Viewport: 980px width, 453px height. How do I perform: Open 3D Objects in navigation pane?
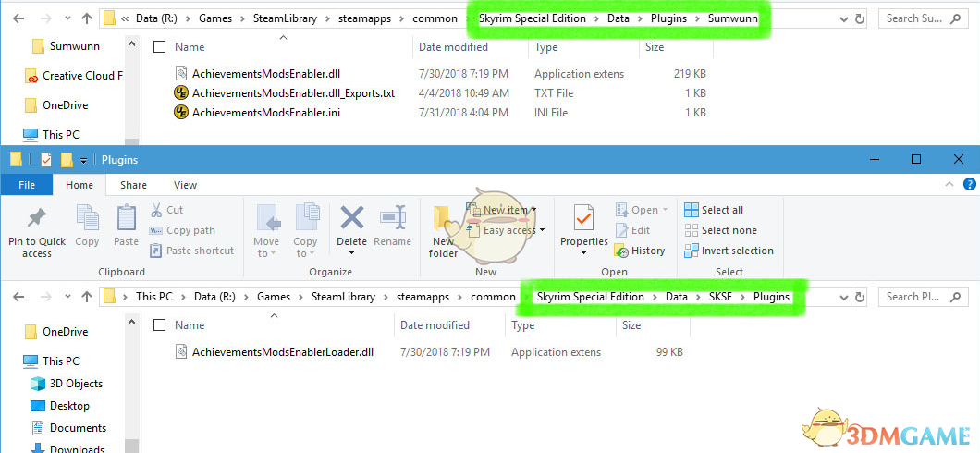coord(67,384)
